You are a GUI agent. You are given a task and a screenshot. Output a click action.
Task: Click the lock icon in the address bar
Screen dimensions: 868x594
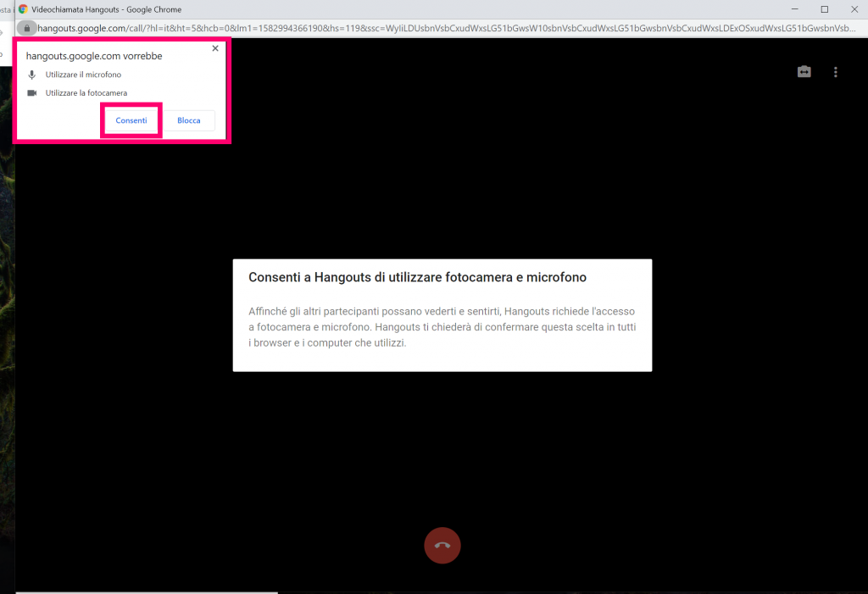coord(26,28)
